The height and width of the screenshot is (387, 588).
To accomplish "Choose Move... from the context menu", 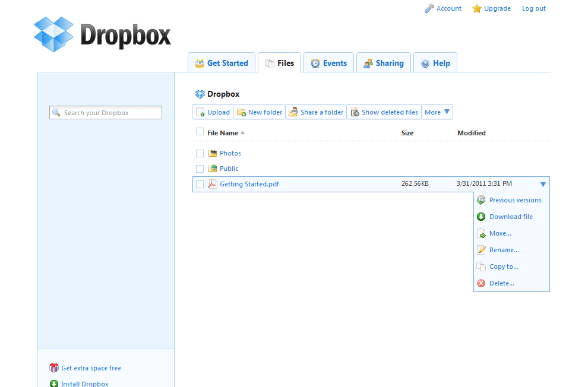I will [500, 233].
